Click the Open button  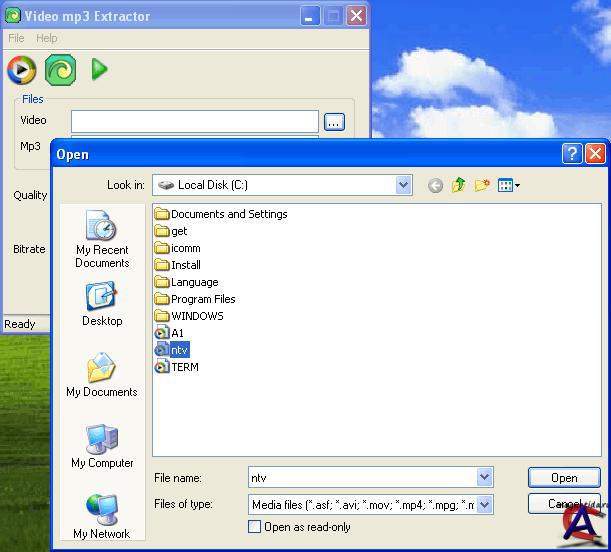click(x=564, y=478)
